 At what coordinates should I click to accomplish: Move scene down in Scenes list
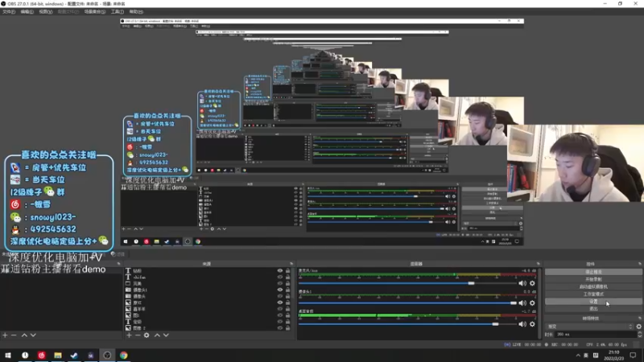33,335
